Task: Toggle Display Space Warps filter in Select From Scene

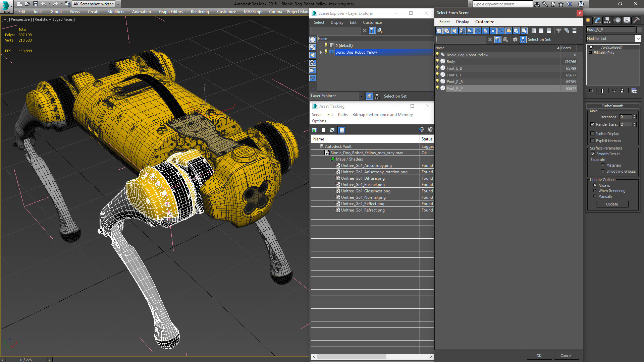Action: point(478,31)
